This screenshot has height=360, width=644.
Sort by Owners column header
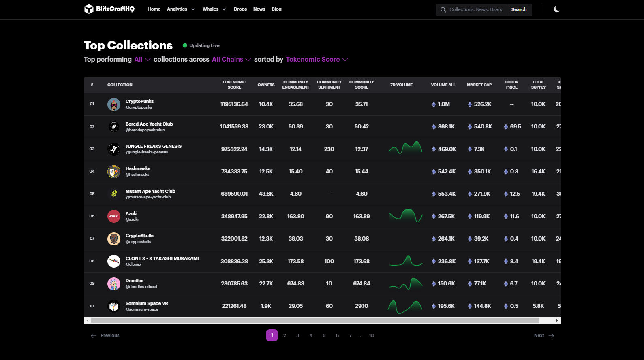point(266,85)
